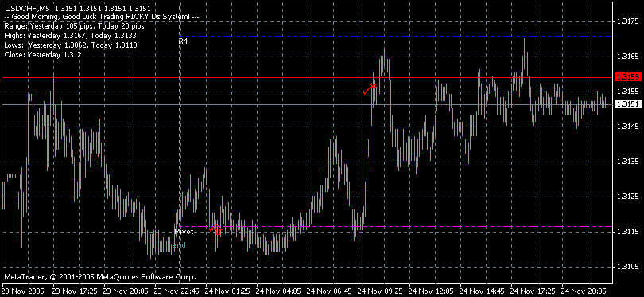644x297 pixels.
Task: Click the red 1.3159 price tag
Action: pyautogui.click(x=626, y=77)
